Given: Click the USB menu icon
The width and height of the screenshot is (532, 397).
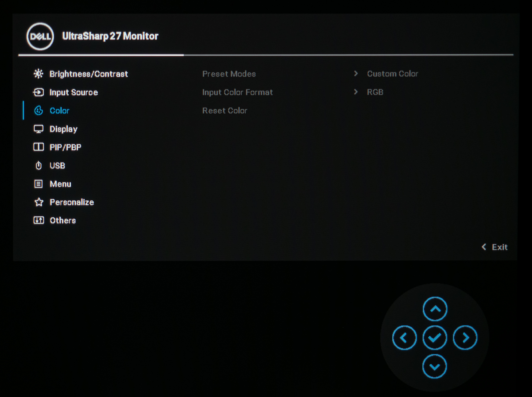Looking at the screenshot, I should tap(39, 166).
